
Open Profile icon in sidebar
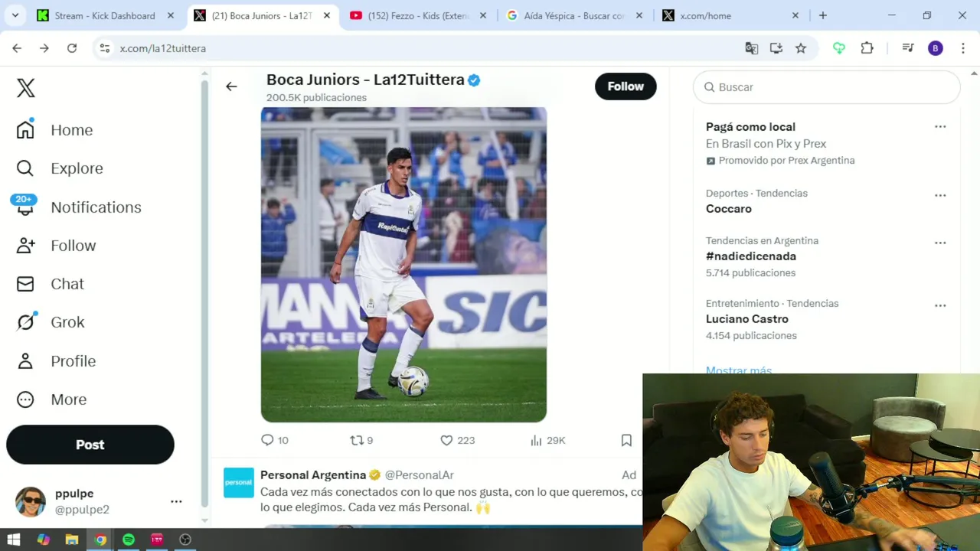coord(25,361)
